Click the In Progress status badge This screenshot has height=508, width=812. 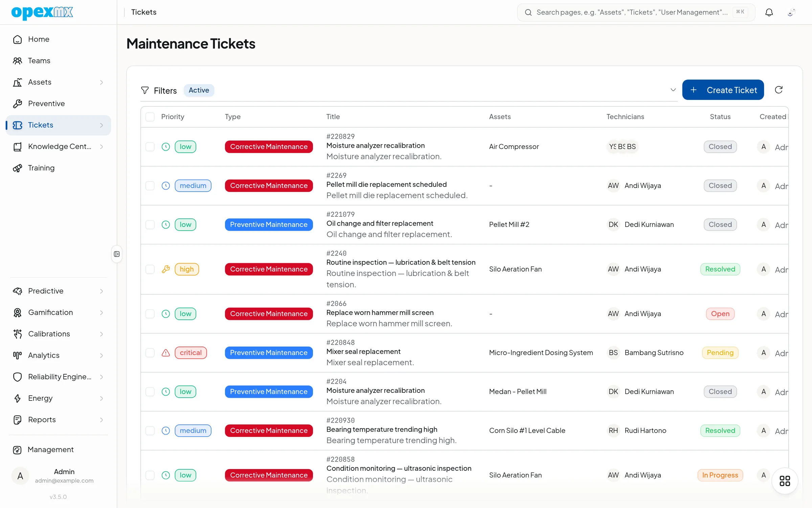tap(720, 475)
